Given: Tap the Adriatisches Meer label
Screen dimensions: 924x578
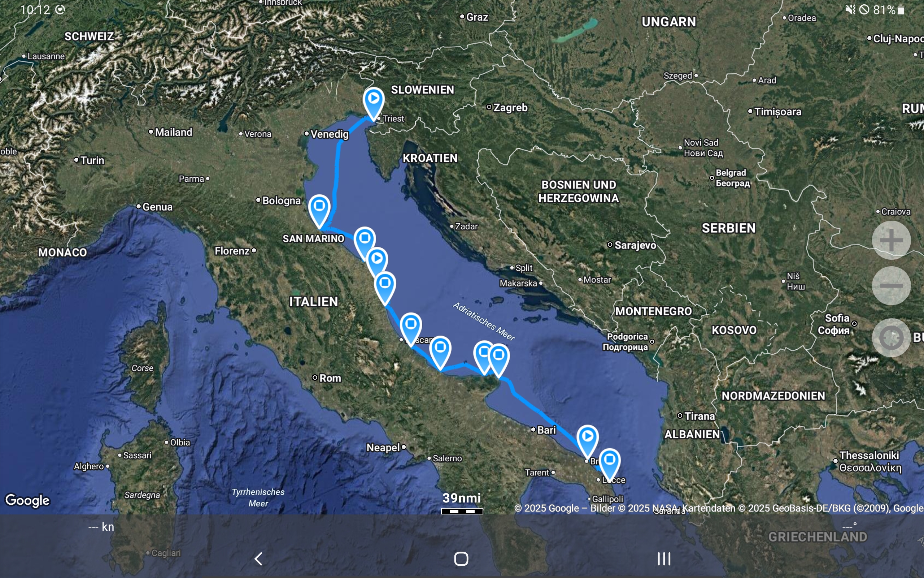Looking at the screenshot, I should [x=484, y=321].
